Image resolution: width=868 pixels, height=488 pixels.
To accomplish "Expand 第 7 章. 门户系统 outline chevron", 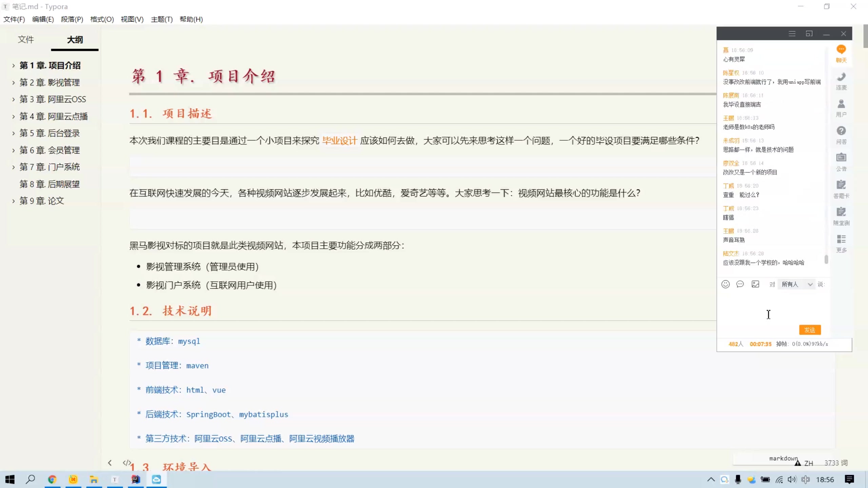I will pyautogui.click(x=14, y=167).
